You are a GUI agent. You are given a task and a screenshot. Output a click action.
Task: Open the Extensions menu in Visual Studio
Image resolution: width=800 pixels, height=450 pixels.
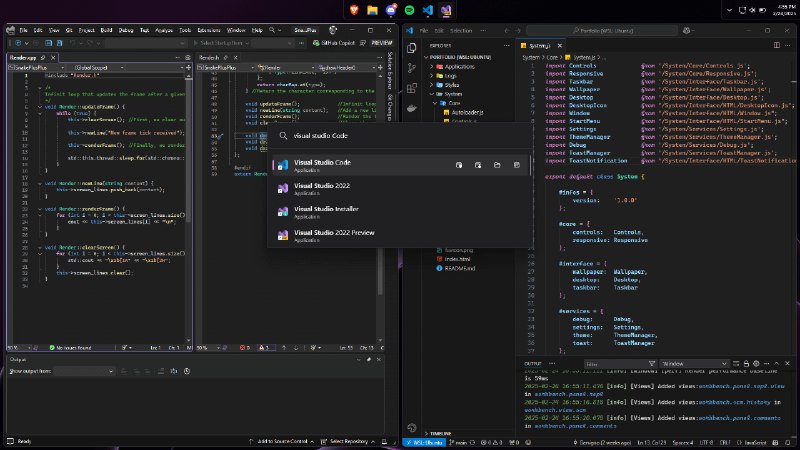click(209, 30)
